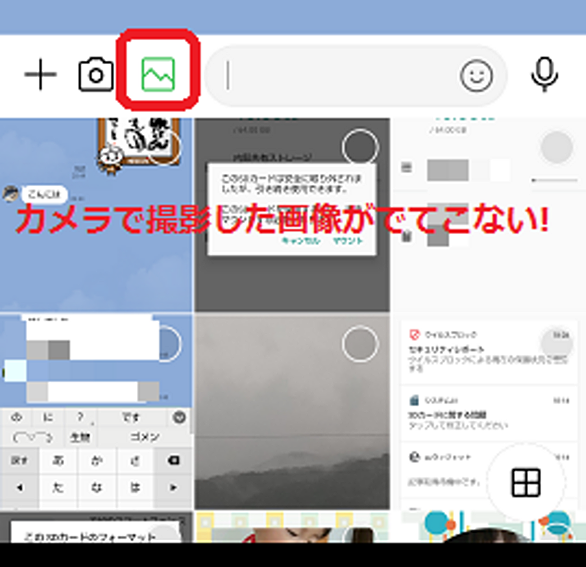
Task: Select the storage settings screenshot circle
Action: tap(557, 147)
